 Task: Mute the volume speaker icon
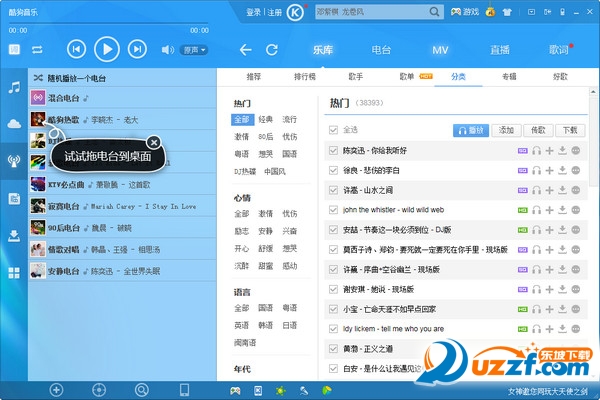coord(168,50)
